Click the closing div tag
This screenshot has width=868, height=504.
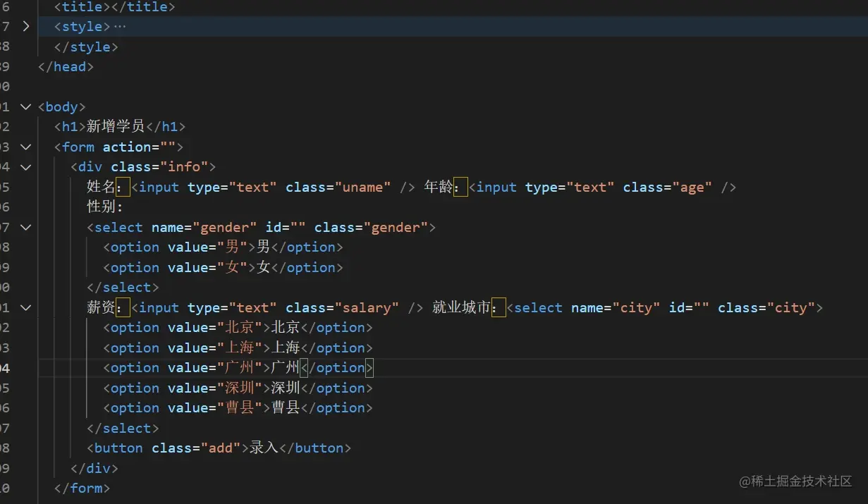pos(94,468)
